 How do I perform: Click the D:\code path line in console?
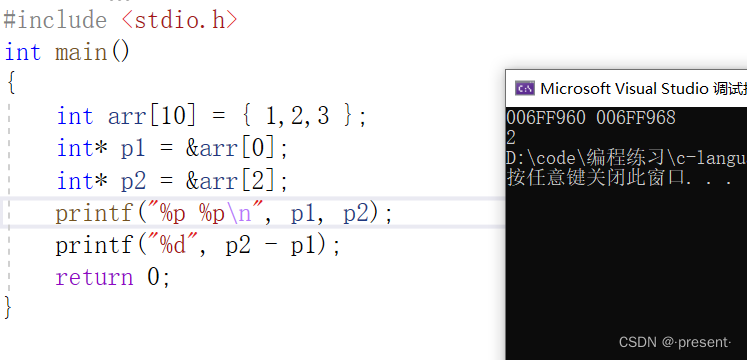626,158
